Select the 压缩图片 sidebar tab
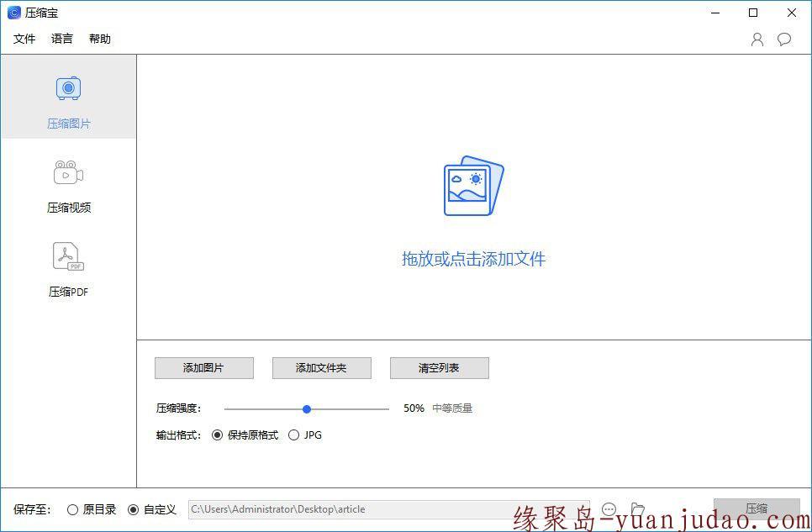 point(68,97)
